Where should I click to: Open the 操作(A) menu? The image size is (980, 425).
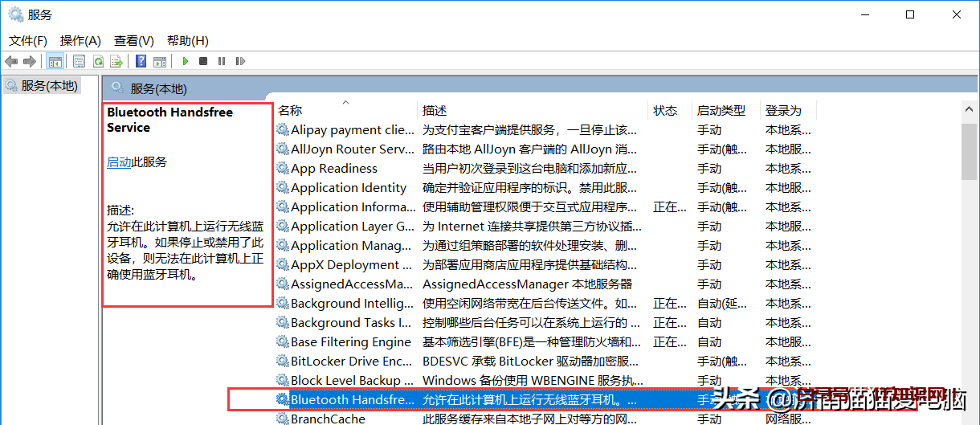(x=80, y=41)
